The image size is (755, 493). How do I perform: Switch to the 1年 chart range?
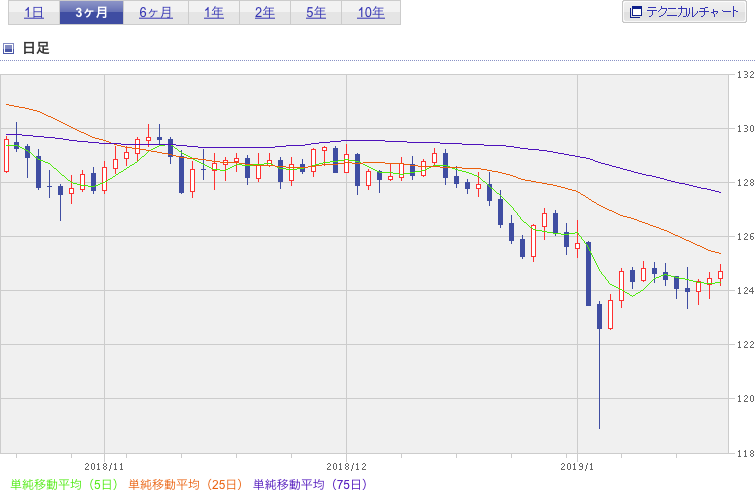point(214,13)
